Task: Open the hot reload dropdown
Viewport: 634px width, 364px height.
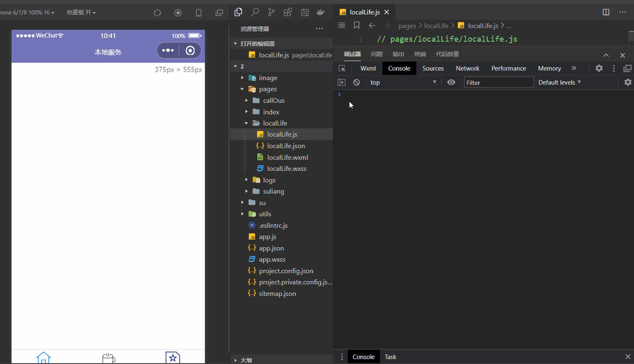Action: coord(81,13)
